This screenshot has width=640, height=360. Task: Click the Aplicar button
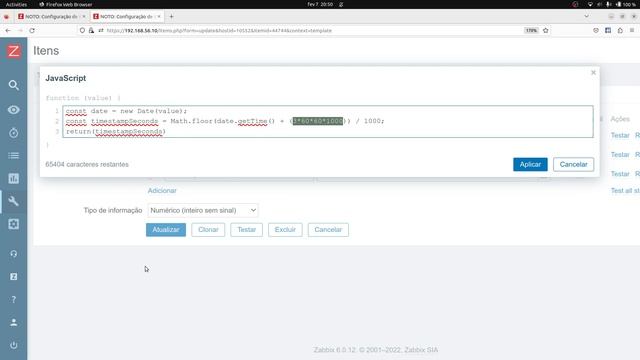(530, 164)
